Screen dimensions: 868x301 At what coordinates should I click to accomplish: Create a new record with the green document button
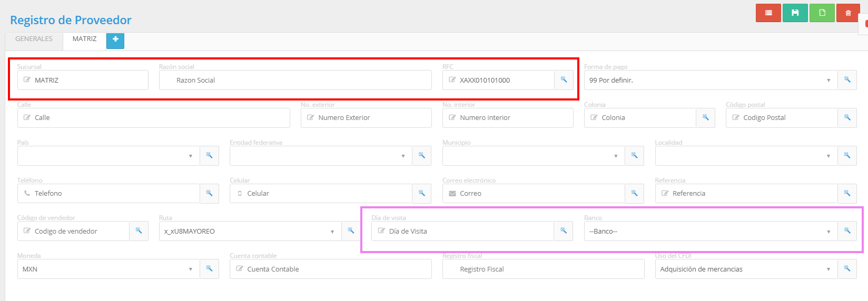coord(822,13)
